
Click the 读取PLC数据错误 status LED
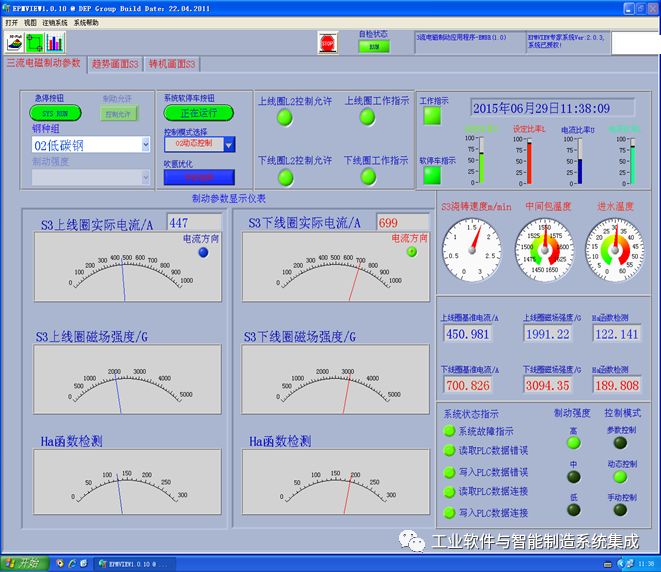(449, 450)
